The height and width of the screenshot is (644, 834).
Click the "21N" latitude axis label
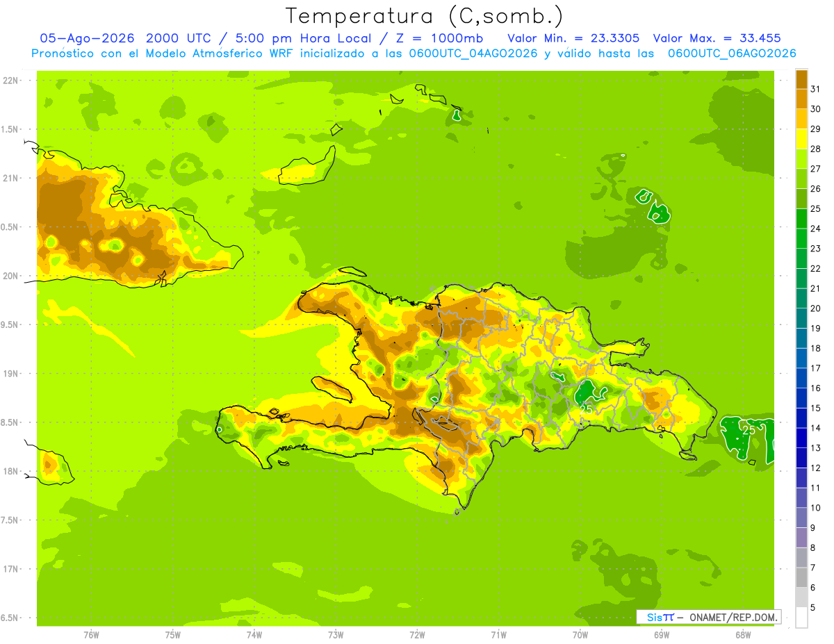point(10,178)
